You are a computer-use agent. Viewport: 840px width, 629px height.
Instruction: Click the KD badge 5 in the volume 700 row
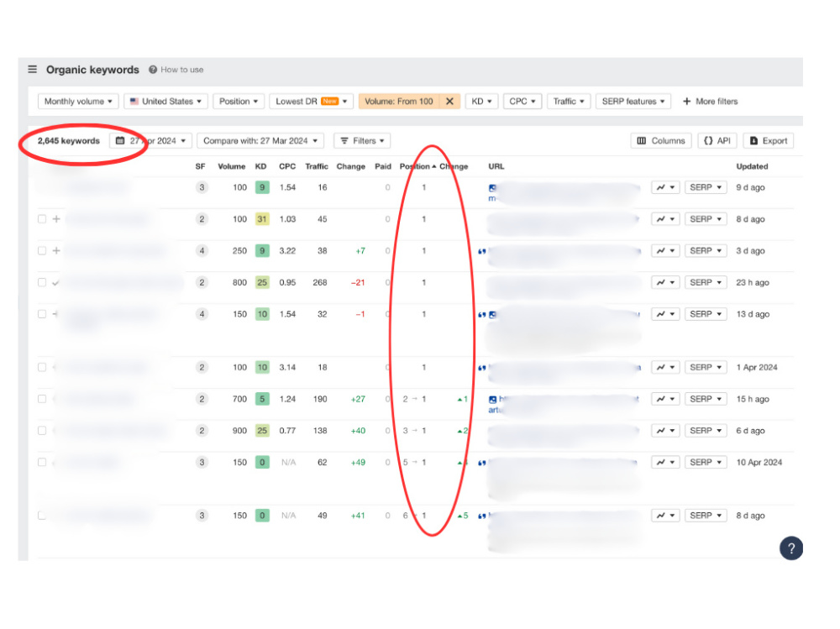click(262, 399)
